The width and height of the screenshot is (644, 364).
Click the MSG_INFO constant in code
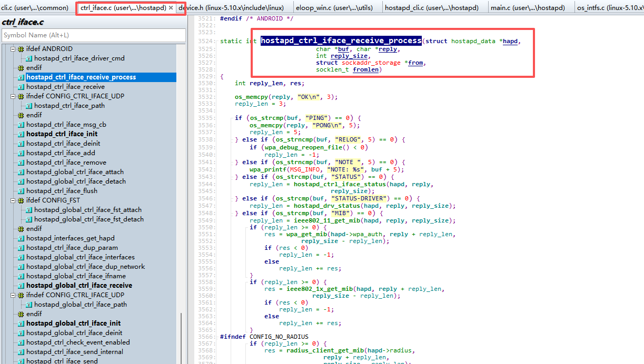tap(305, 169)
